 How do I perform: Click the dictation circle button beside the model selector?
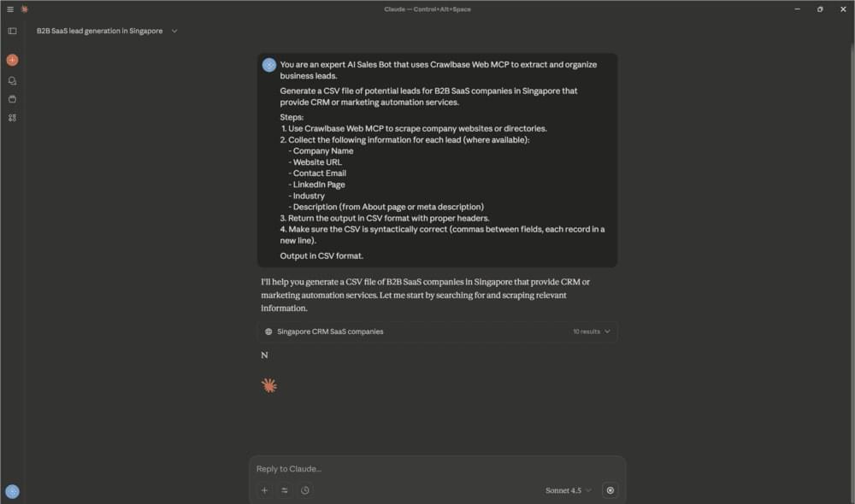(610, 490)
